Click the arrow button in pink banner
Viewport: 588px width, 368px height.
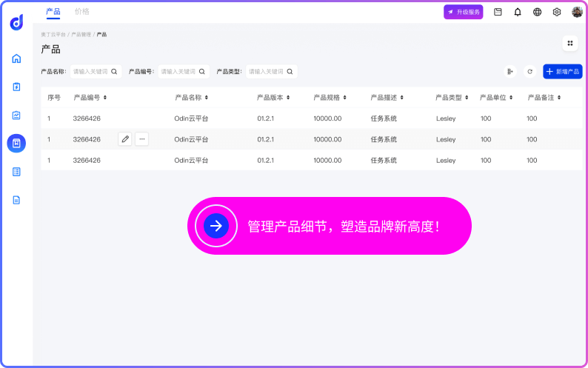216,226
